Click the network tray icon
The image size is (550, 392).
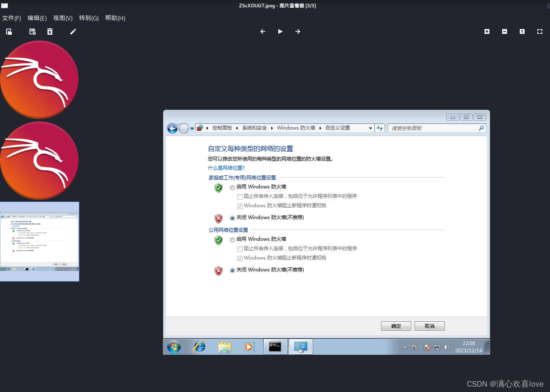(437, 347)
